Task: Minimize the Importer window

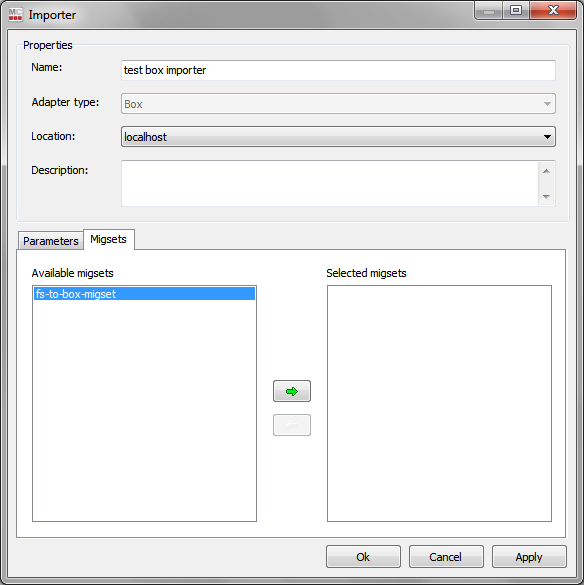Action: (x=489, y=11)
